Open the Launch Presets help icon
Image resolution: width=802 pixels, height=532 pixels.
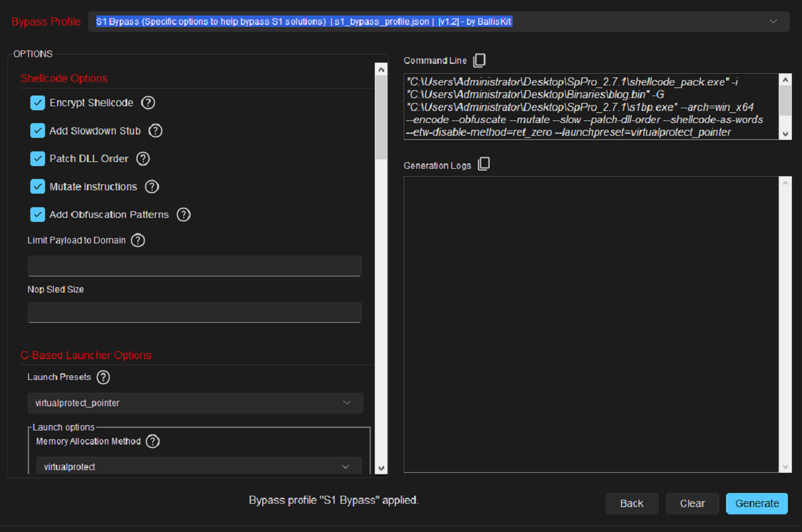coord(104,377)
